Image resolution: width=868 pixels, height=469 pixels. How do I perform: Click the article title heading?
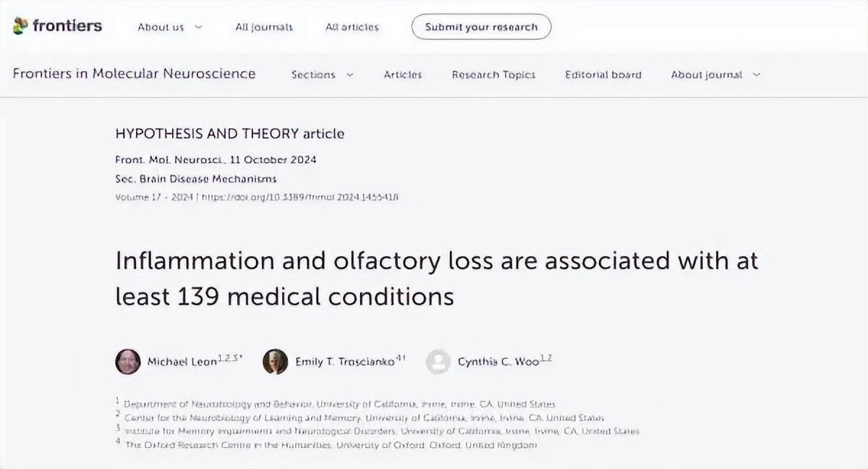click(436, 279)
